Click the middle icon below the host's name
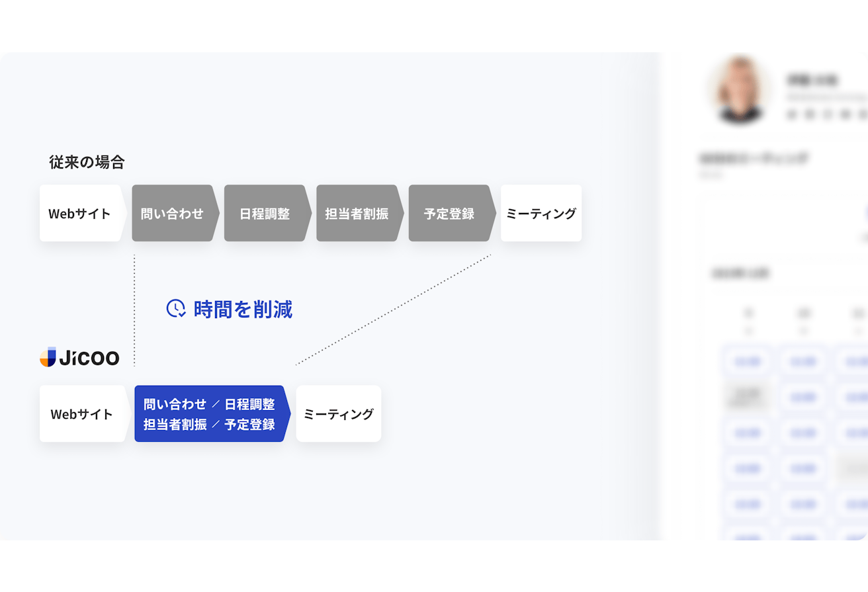This screenshot has width=868, height=592. click(827, 112)
